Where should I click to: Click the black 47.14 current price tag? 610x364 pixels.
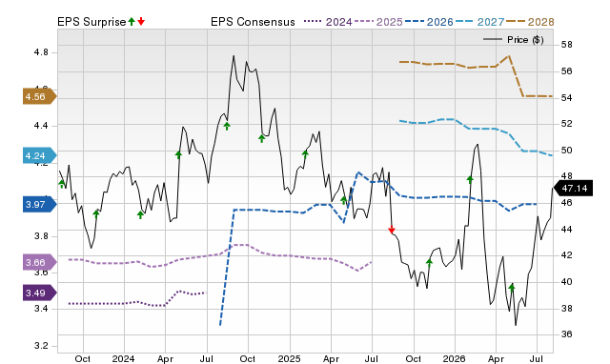pyautogui.click(x=574, y=189)
